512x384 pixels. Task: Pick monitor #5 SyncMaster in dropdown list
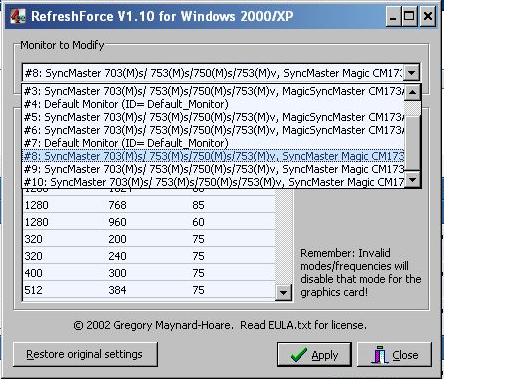[x=213, y=117]
